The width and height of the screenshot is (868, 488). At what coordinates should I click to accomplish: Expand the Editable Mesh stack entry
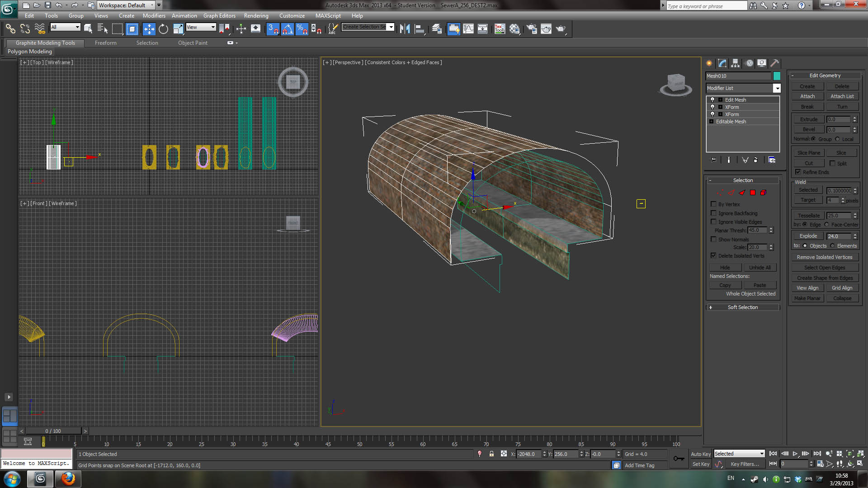(711, 122)
